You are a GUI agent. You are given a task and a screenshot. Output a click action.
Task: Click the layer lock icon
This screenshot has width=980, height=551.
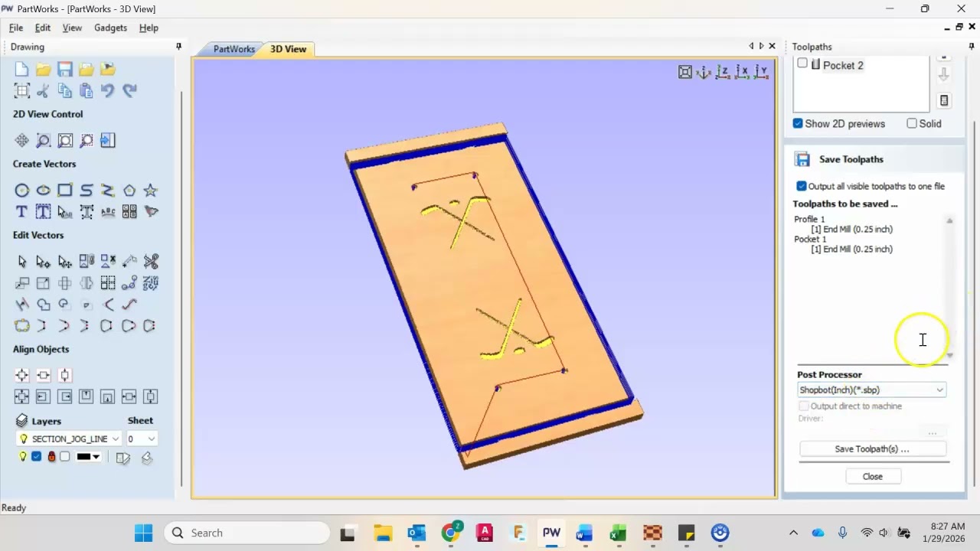51,457
